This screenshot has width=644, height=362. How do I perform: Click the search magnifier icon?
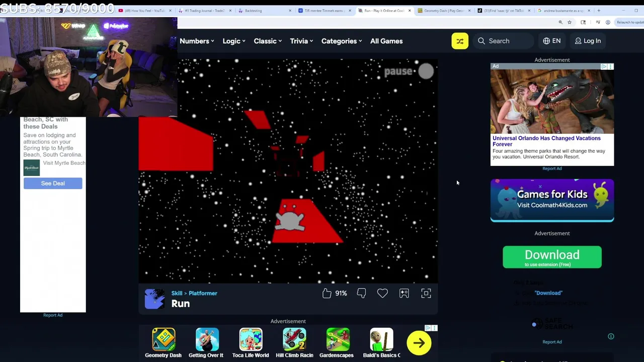tap(481, 41)
